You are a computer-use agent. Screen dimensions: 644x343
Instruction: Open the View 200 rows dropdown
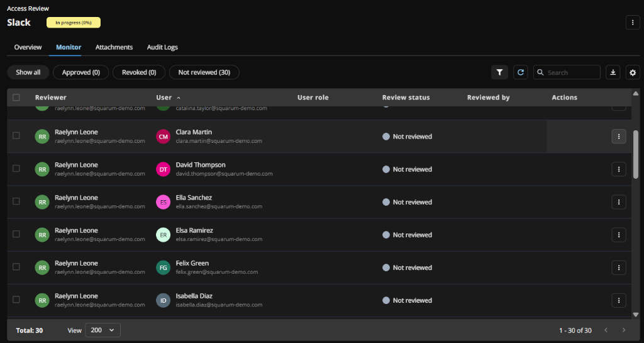click(x=103, y=330)
